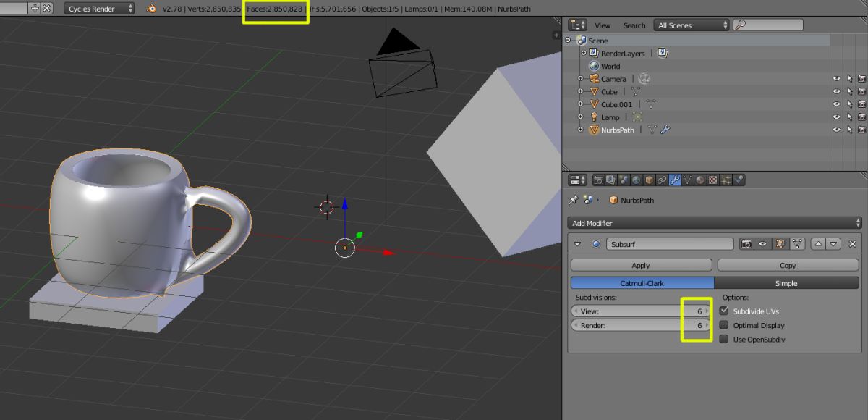The height and width of the screenshot is (420, 868).
Task: Click the Render subdivisions value field
Action: pos(642,326)
